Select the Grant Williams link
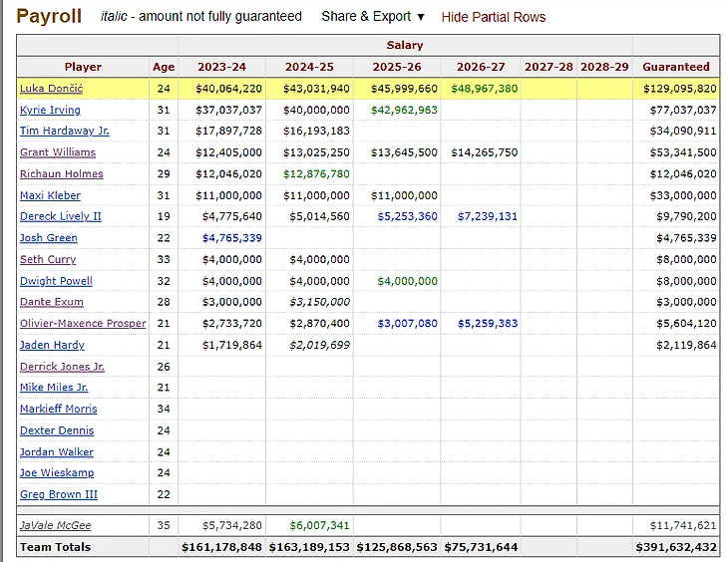728x562 pixels. pos(58,152)
